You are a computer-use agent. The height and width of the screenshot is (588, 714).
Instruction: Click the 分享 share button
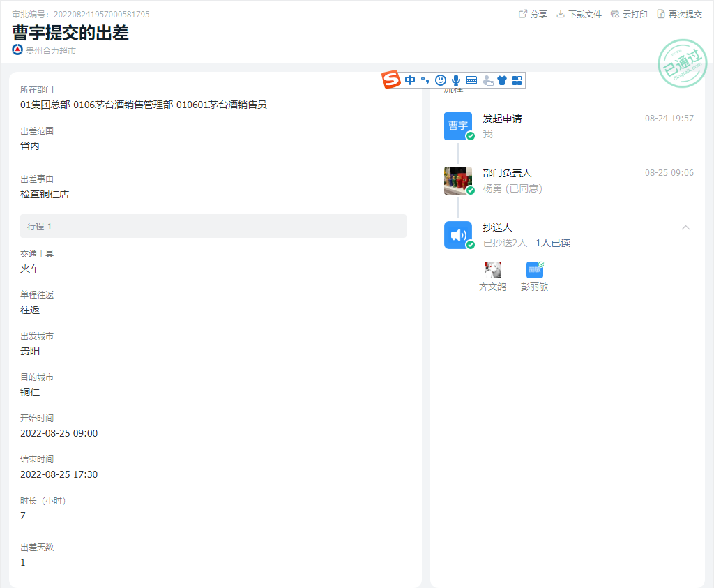(533, 14)
